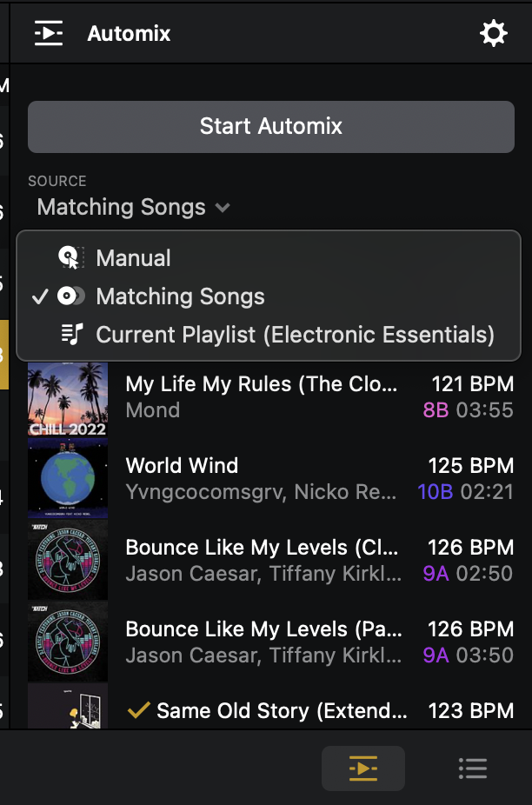This screenshot has height=805, width=532.
Task: Click the My Life My Rules artwork
Action: click(x=68, y=399)
